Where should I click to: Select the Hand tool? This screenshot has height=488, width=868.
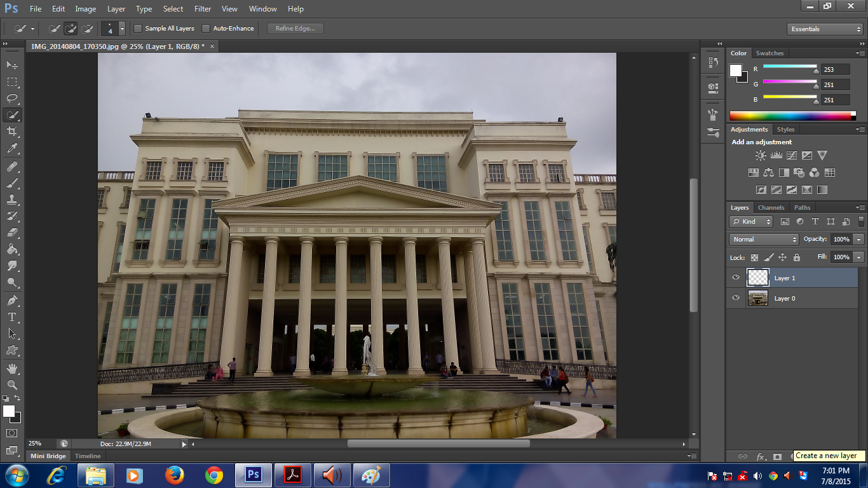pos(12,369)
